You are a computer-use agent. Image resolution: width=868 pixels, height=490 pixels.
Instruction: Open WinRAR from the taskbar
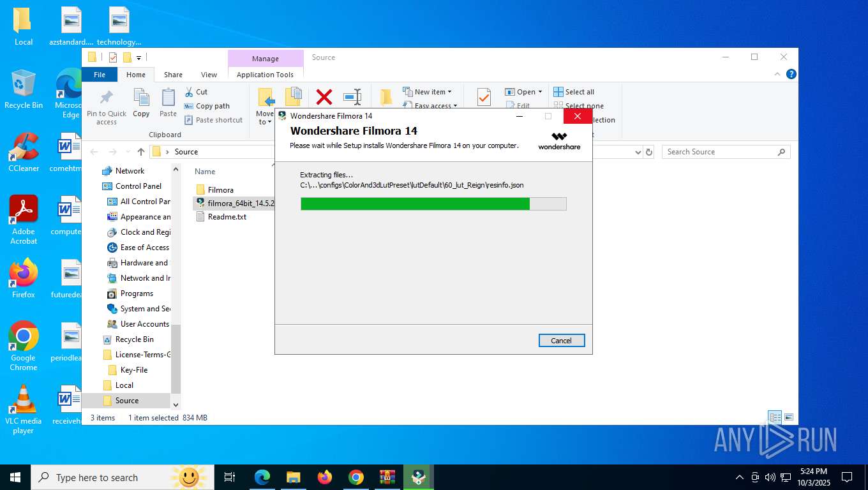point(387,477)
